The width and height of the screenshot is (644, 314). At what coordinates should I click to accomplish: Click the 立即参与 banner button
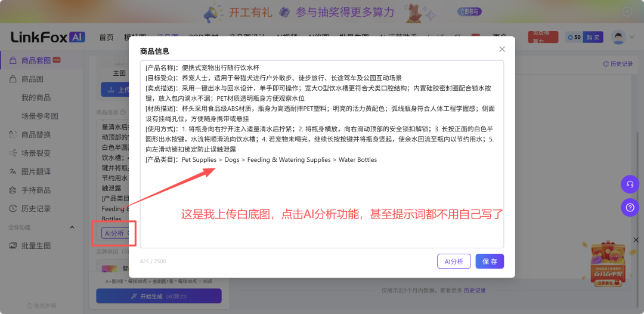tap(469, 12)
